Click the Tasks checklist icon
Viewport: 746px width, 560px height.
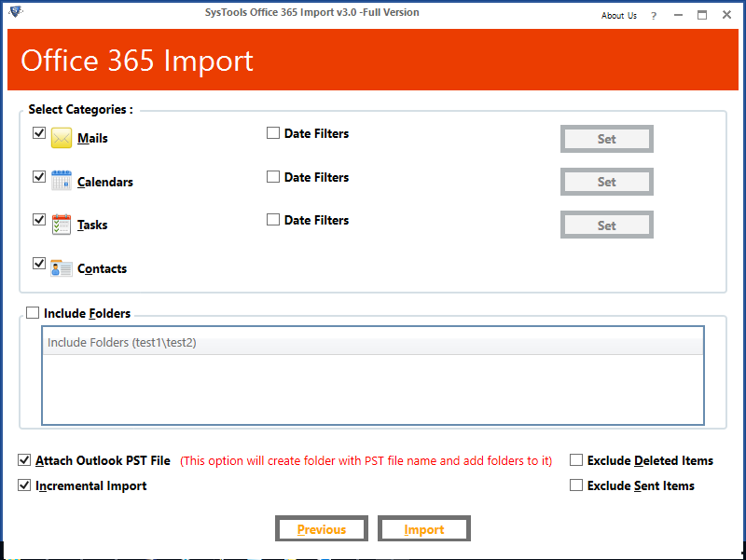tap(62, 225)
